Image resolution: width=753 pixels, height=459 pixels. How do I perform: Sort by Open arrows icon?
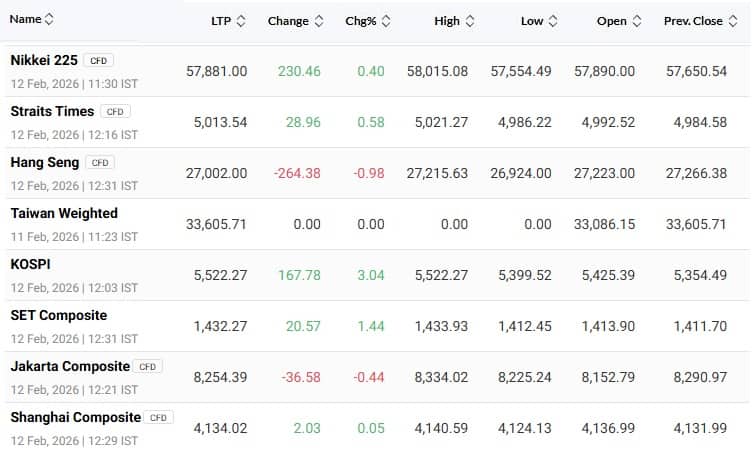[x=637, y=21]
